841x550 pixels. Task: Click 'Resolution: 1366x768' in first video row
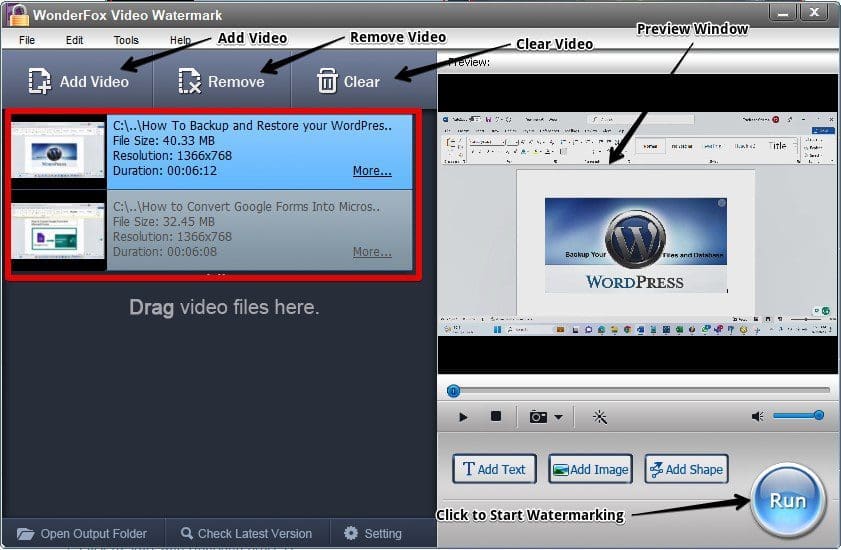172,156
